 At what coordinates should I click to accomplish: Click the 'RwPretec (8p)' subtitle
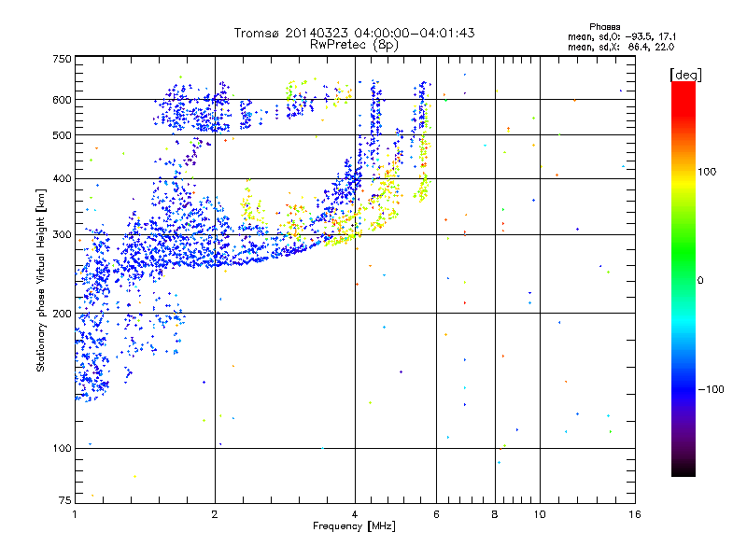pyautogui.click(x=354, y=45)
